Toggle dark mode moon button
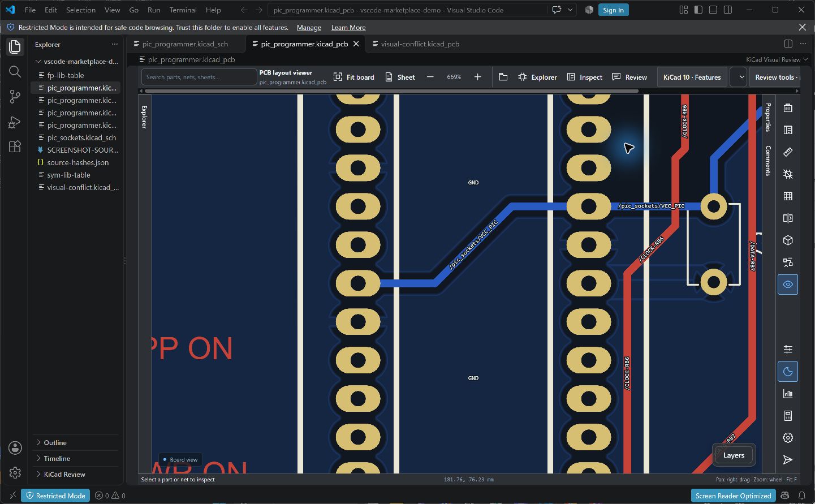815x504 pixels. click(x=788, y=372)
